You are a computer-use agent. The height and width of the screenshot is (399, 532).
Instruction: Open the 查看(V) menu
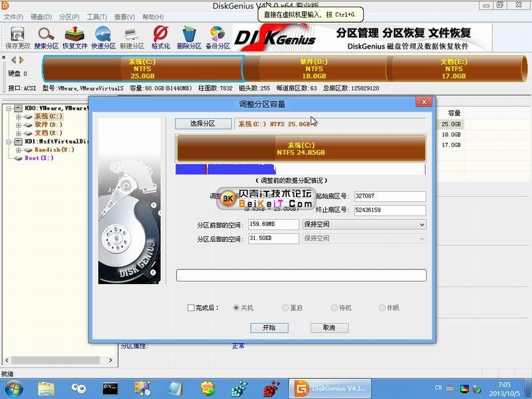click(x=124, y=17)
